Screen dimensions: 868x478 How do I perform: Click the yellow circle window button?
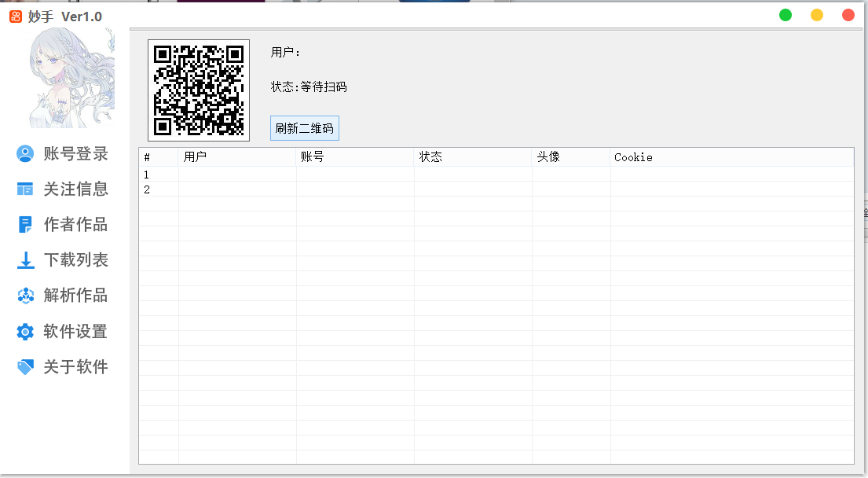click(817, 15)
